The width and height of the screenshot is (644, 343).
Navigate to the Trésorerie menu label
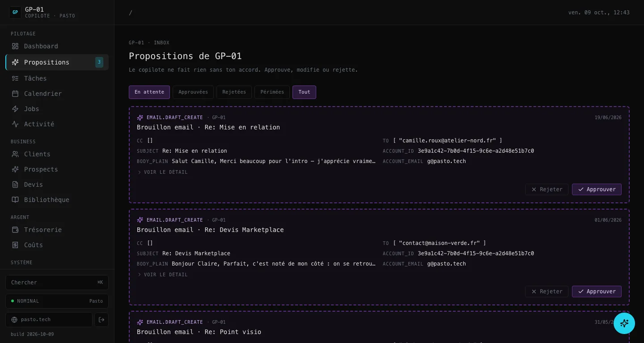[43, 230]
